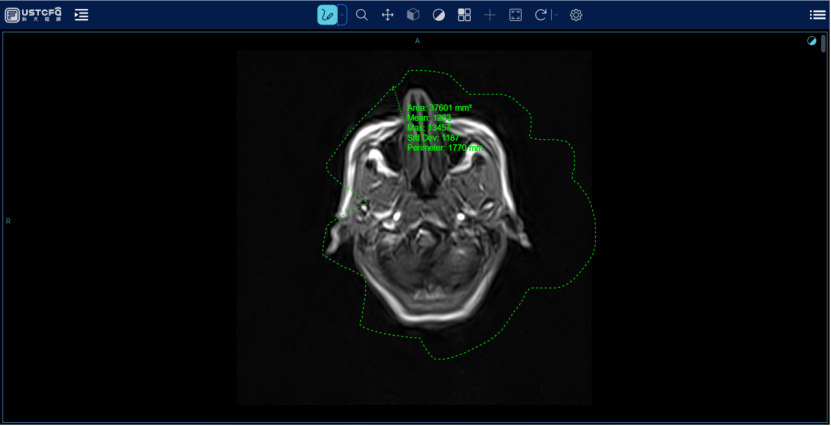Expand the left series panel

81,15
